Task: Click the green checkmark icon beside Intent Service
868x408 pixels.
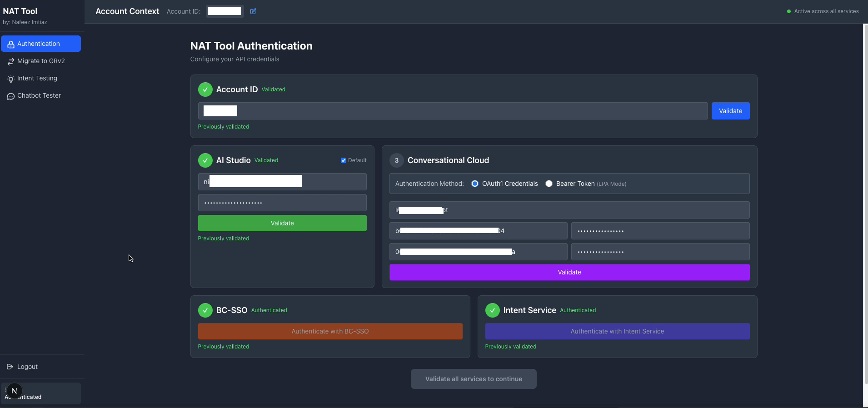Action: coord(493,310)
